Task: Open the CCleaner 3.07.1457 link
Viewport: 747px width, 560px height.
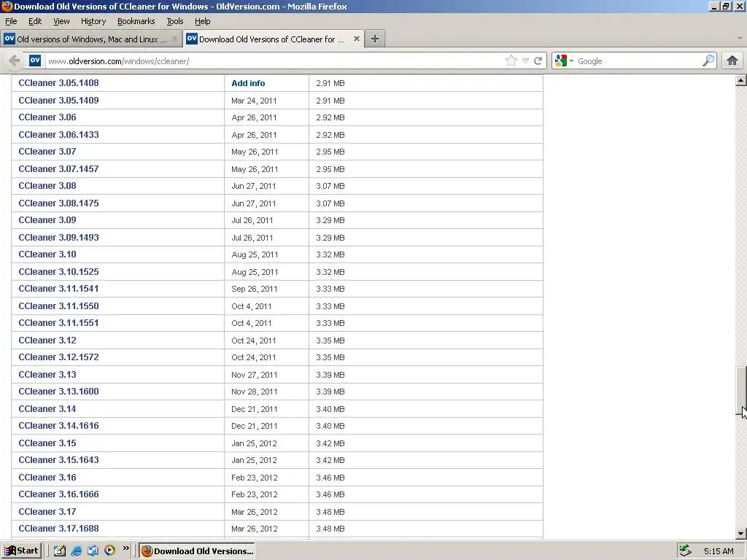Action: pyautogui.click(x=58, y=169)
